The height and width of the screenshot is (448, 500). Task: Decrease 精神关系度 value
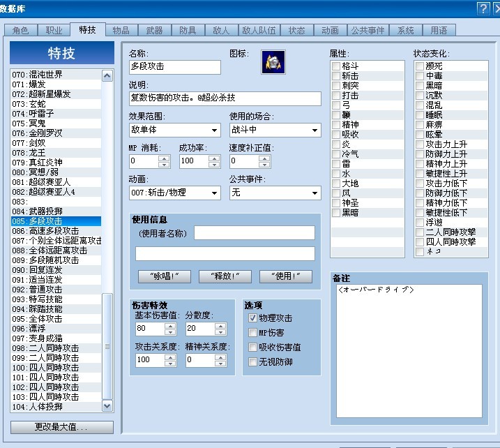(x=220, y=363)
